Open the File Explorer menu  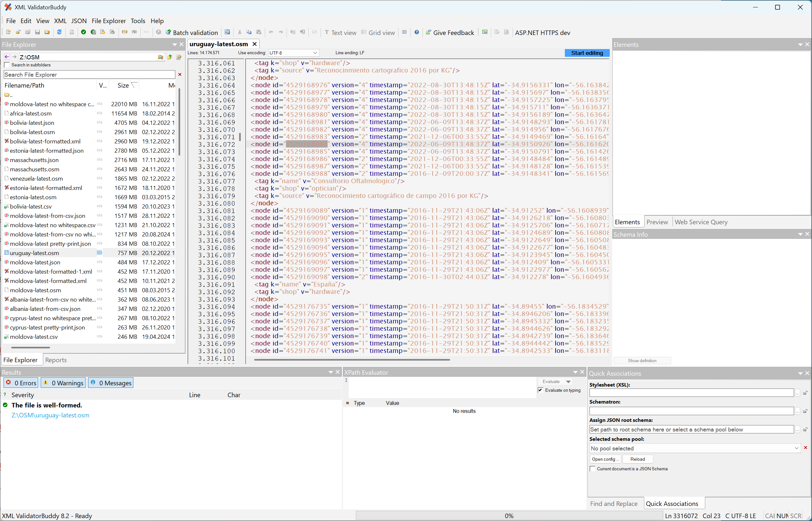coord(109,21)
